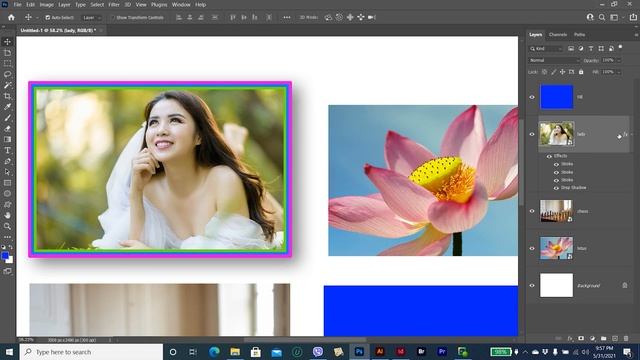The width and height of the screenshot is (640, 360).
Task: Click the lock all padlock icon
Action: pyautogui.click(x=581, y=72)
